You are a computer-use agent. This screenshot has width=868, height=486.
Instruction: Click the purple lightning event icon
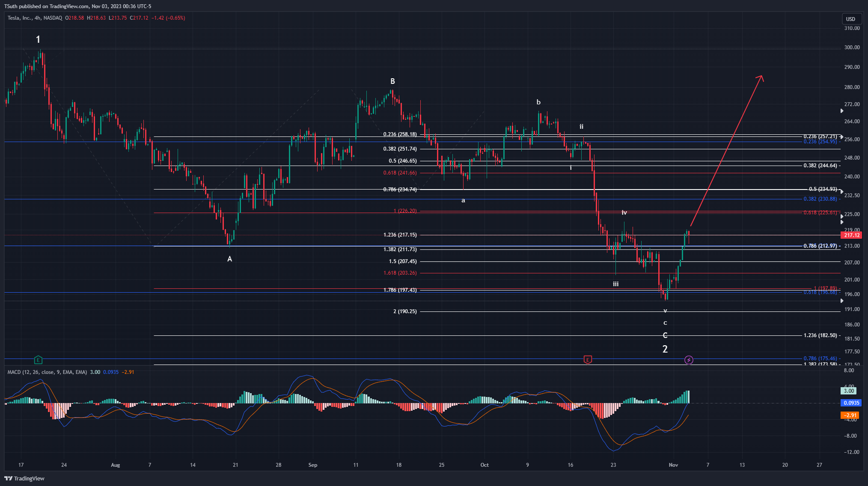[x=689, y=360]
